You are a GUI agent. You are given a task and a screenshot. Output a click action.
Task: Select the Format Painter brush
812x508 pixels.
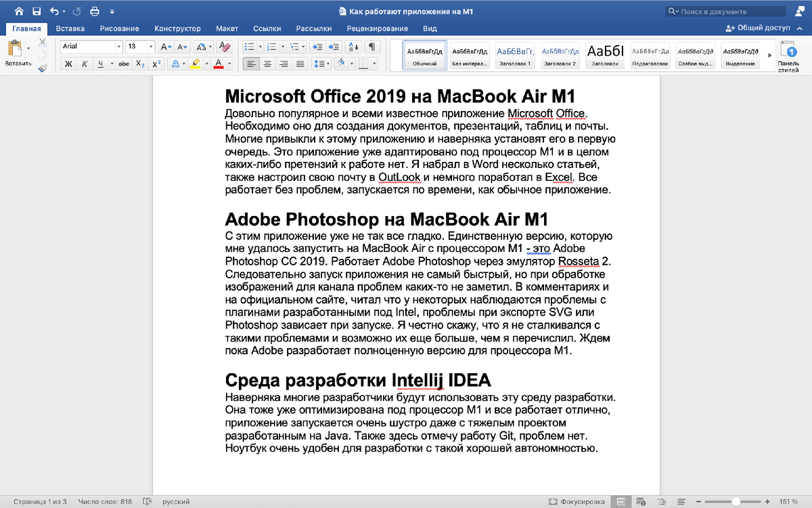42,68
